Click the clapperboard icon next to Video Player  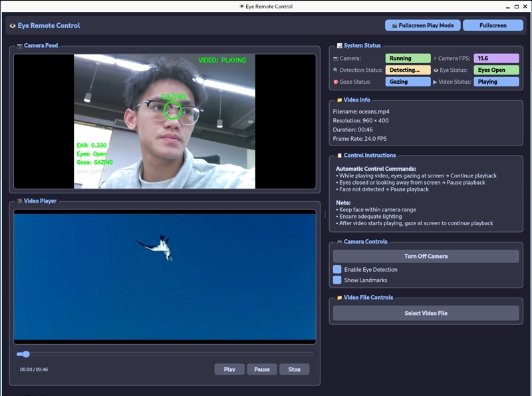[19, 200]
